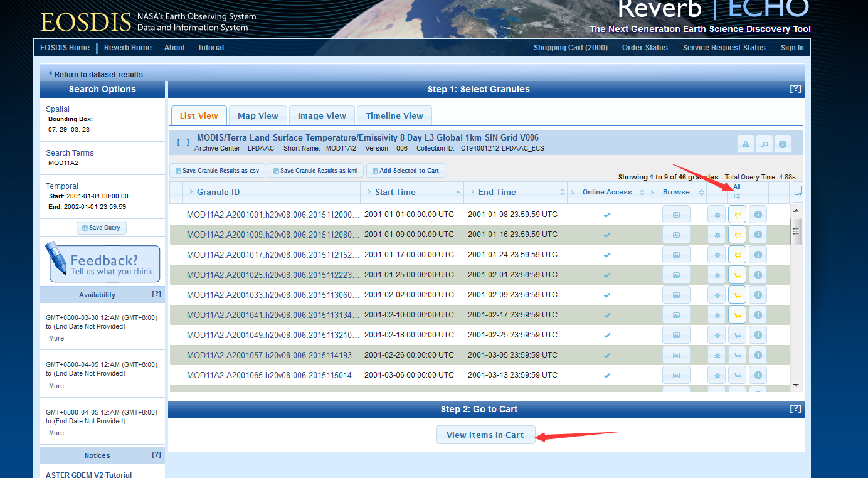Toggle cart for granule A2001033

point(737,295)
